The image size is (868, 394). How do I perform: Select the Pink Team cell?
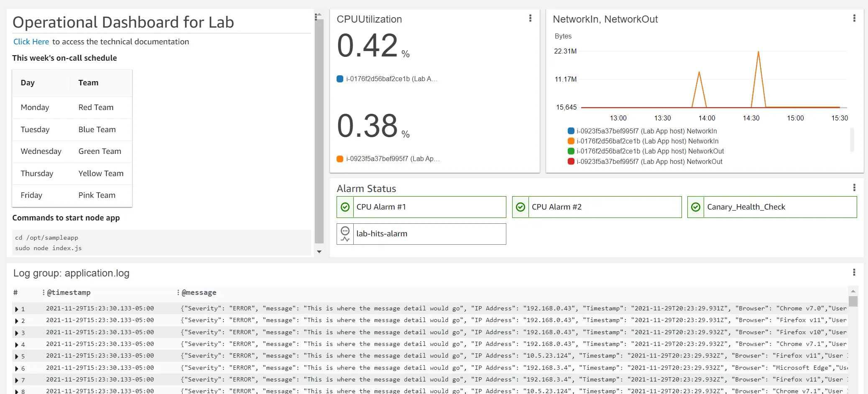point(97,195)
